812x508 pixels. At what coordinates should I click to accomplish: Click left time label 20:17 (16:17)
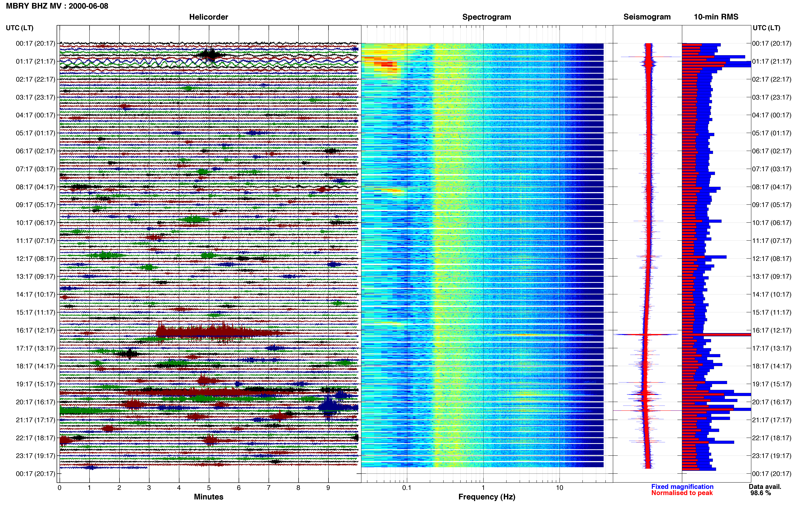36,402
